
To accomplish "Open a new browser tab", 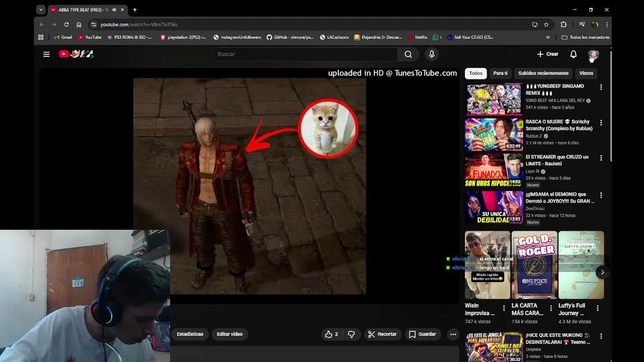I will [x=135, y=10].
